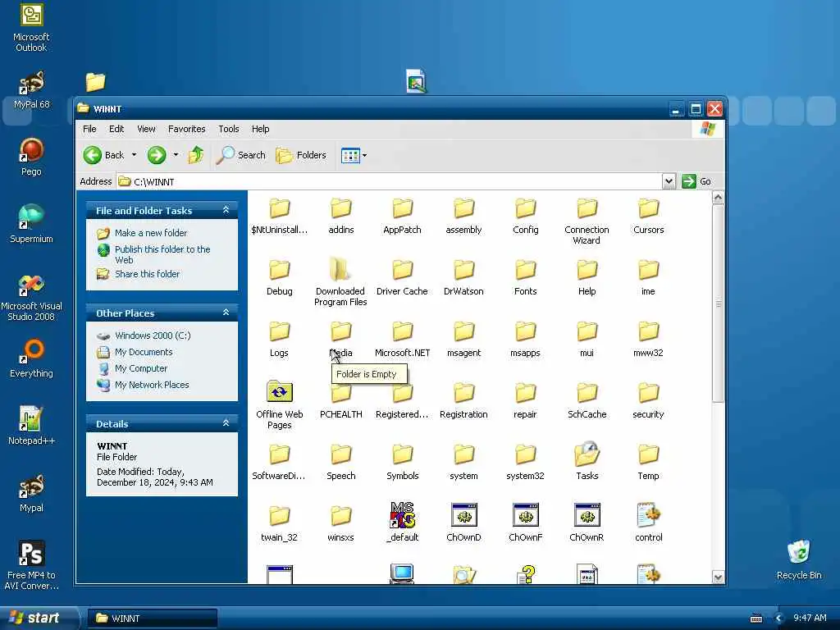This screenshot has width=840, height=630.
Task: Open the Tools menu
Action: 229,129
